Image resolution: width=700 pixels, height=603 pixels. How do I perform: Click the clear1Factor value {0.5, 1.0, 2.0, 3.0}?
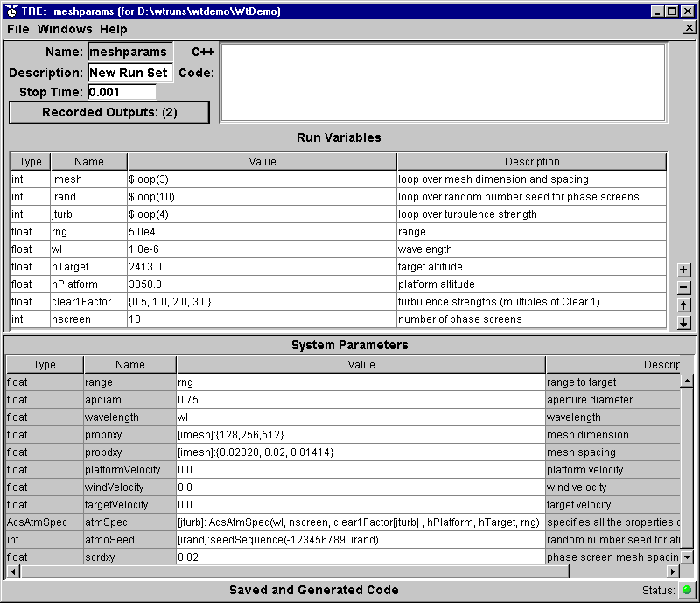point(262,302)
